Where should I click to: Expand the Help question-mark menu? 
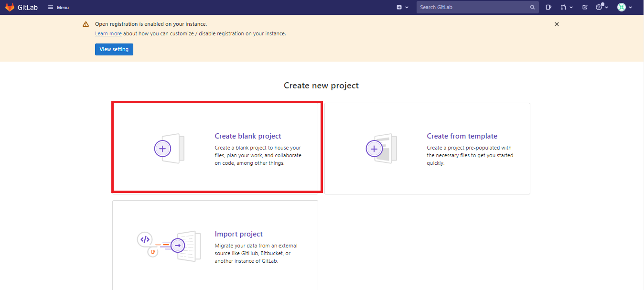602,7
